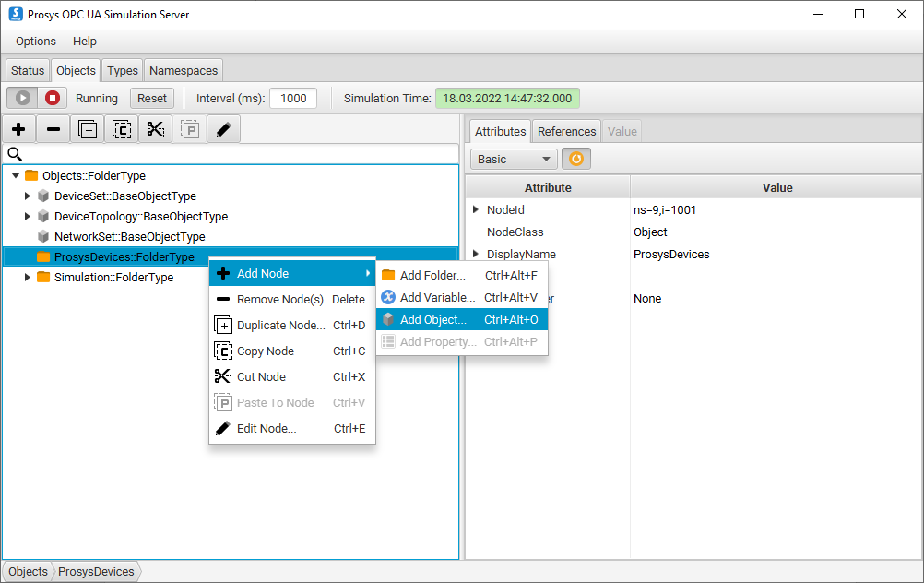Open the Basic attributes dropdown
The image size is (924, 583).
click(x=514, y=159)
